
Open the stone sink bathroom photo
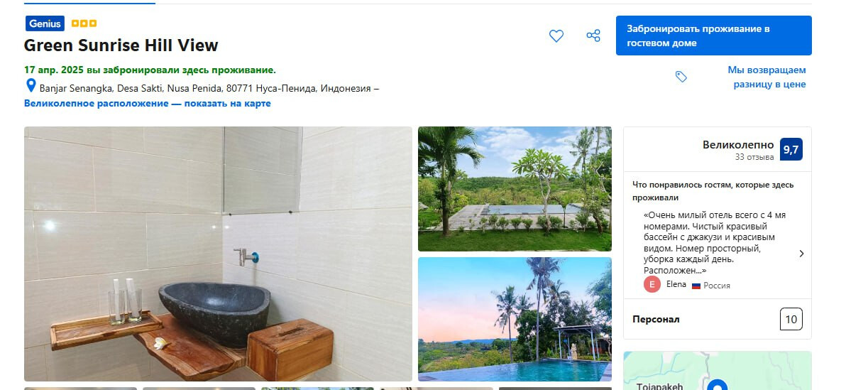(218, 254)
